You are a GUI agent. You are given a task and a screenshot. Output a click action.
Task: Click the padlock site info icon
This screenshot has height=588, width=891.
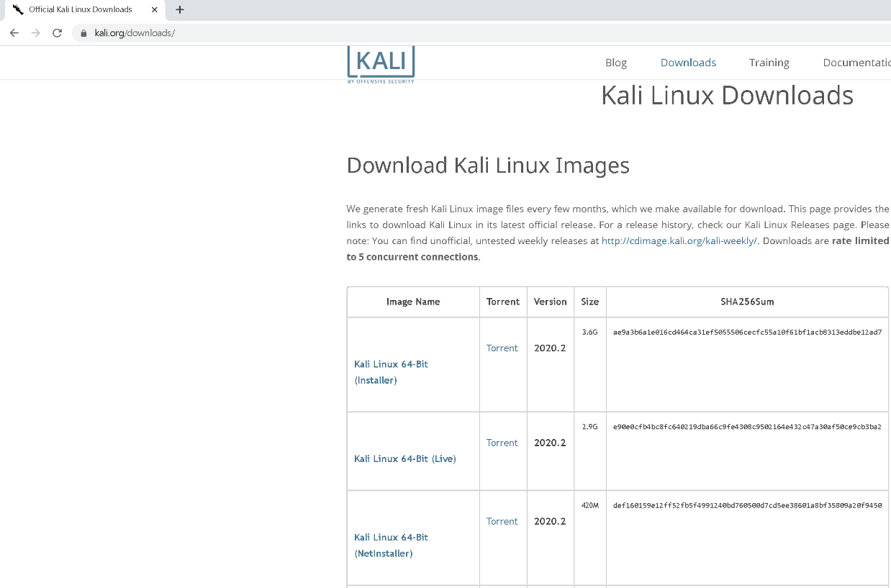(x=84, y=33)
